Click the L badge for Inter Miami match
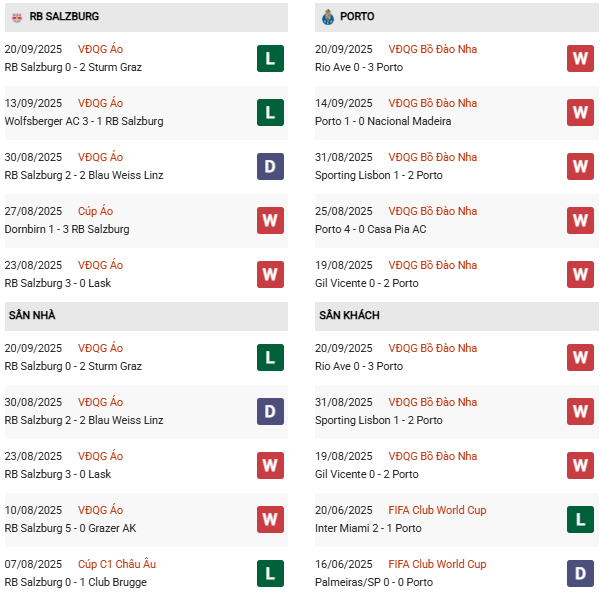 point(580,519)
